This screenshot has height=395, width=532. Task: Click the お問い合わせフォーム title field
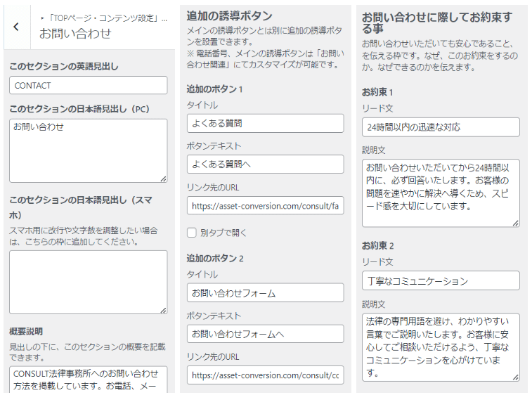point(266,293)
